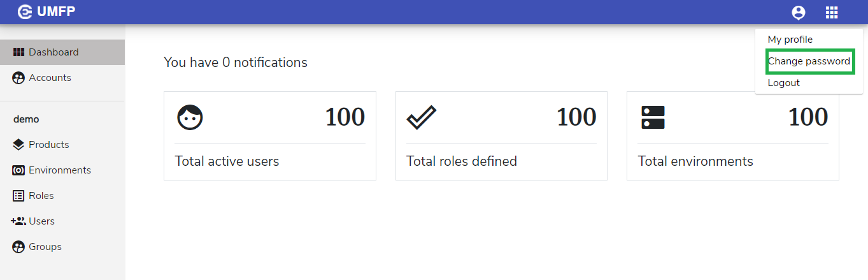Screen dimensions: 868x280
Task: Click the double checkmark roles icon
Action: tap(421, 118)
